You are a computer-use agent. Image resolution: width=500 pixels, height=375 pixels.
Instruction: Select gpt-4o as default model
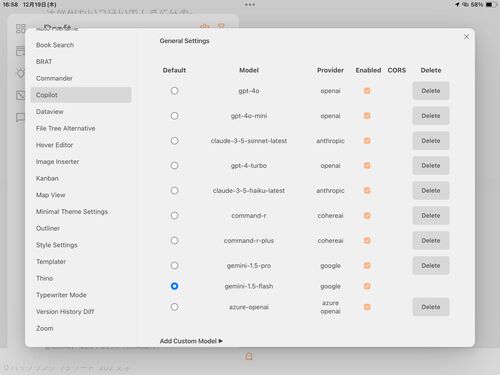[x=174, y=91]
